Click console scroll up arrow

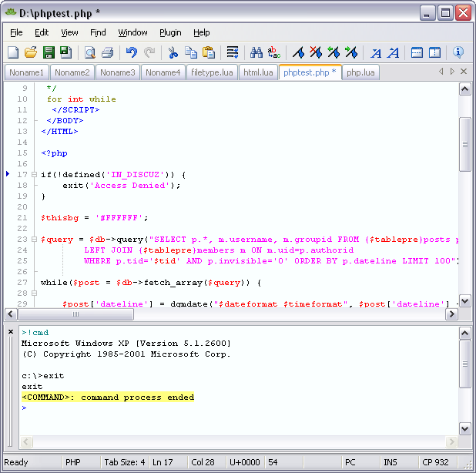pyautogui.click(x=464, y=333)
